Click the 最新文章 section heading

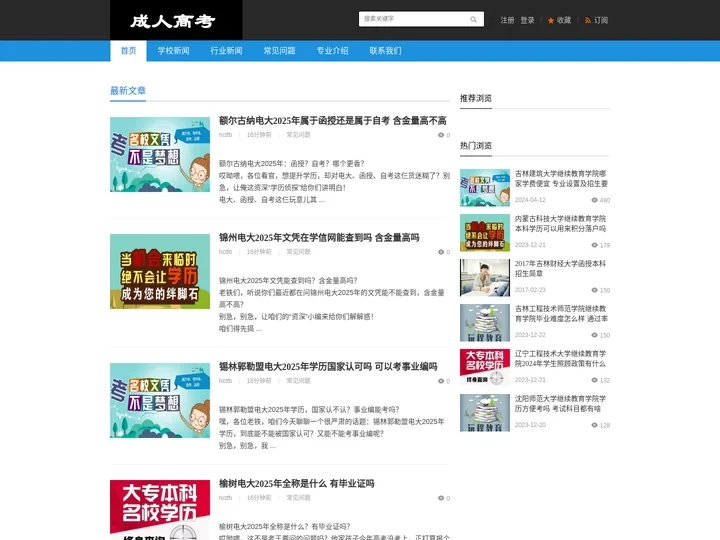click(x=128, y=91)
